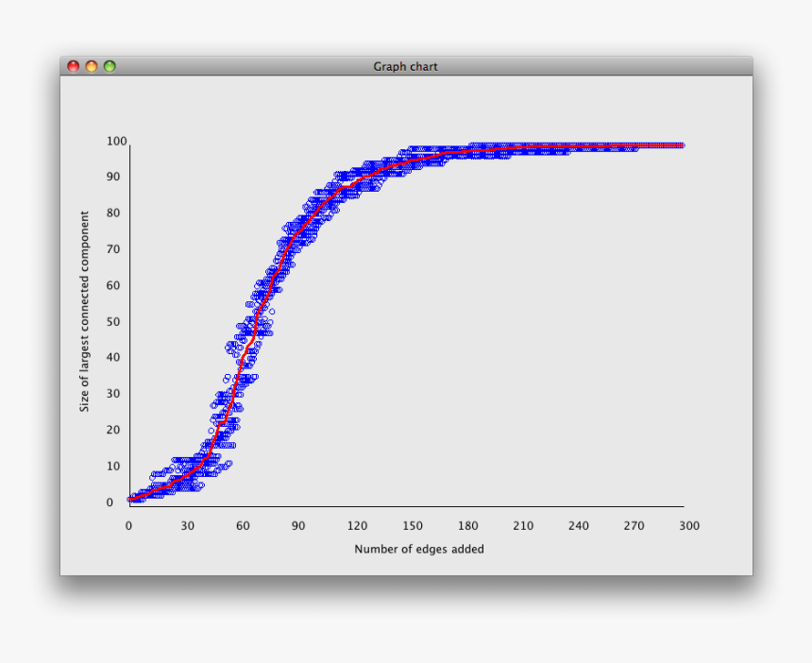Screen dimensions: 812x663
Task: Close the Graph chart window
Action: [x=73, y=66]
